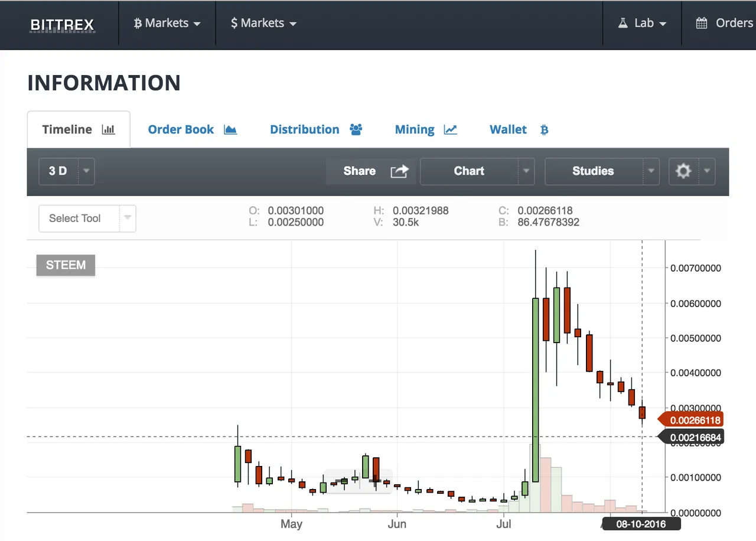Open the Lab menu

[x=643, y=23]
